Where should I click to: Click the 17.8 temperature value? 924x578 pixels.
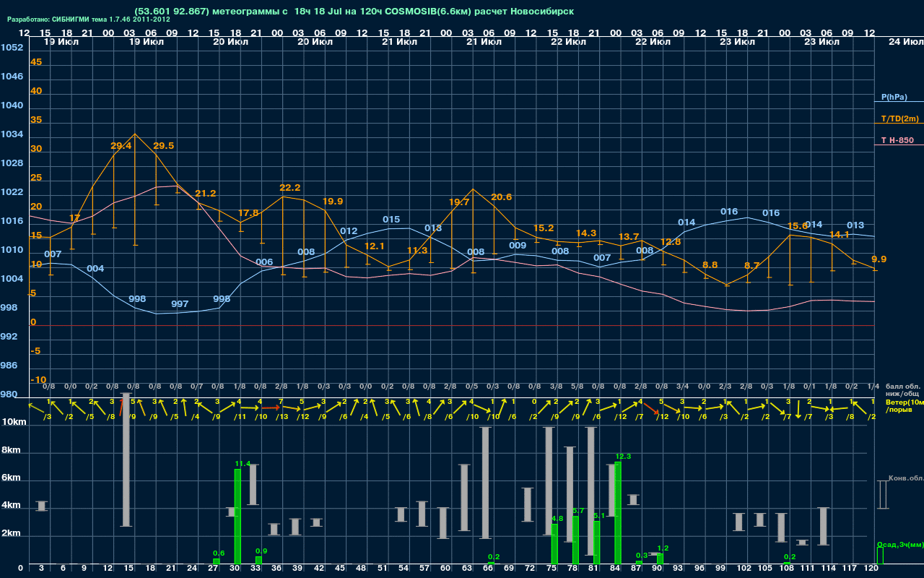coord(248,213)
